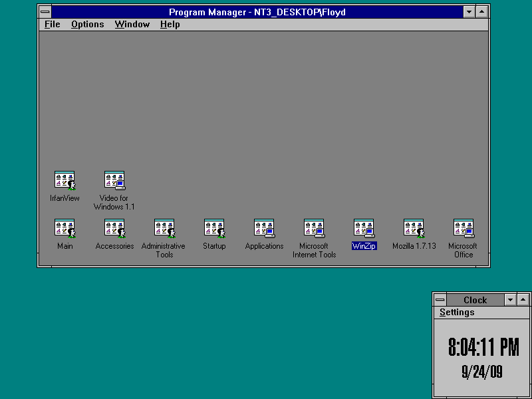Click the digital time display in Clock
The width and height of the screenshot is (532, 399).
click(x=483, y=347)
